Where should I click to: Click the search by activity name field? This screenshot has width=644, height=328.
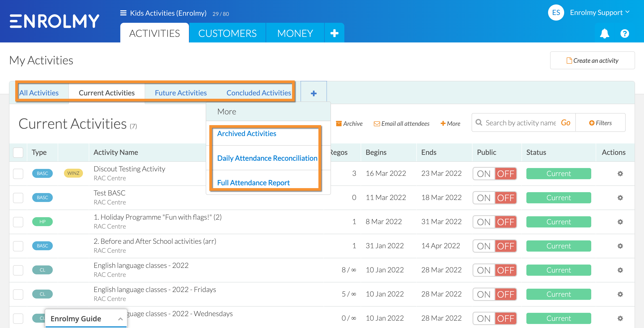(521, 123)
